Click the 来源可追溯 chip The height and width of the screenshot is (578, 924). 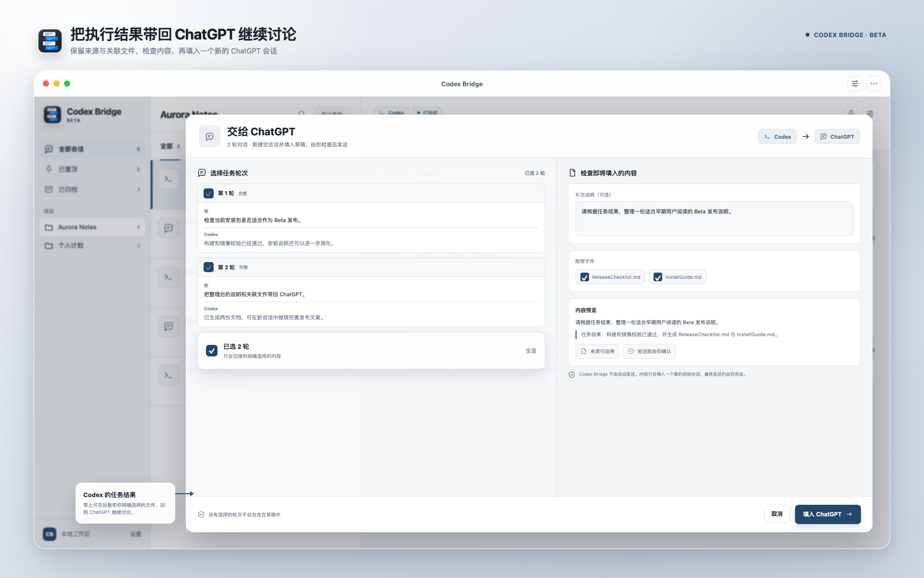597,352
